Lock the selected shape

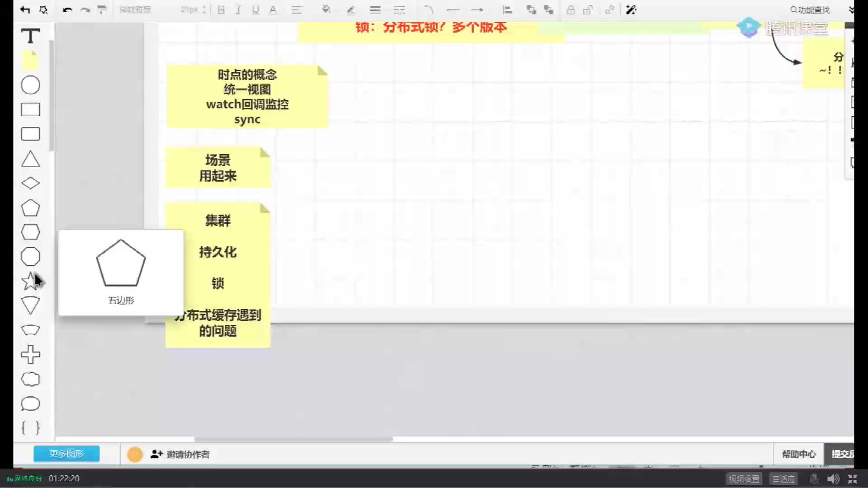tap(571, 9)
